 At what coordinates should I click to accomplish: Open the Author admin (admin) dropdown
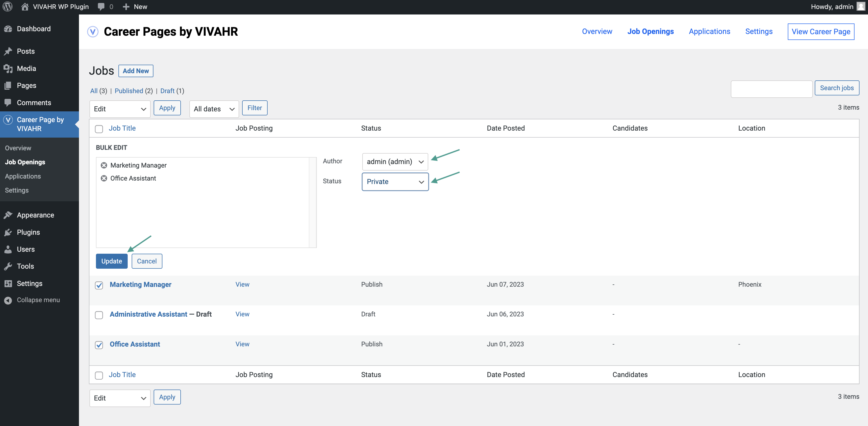coord(395,162)
